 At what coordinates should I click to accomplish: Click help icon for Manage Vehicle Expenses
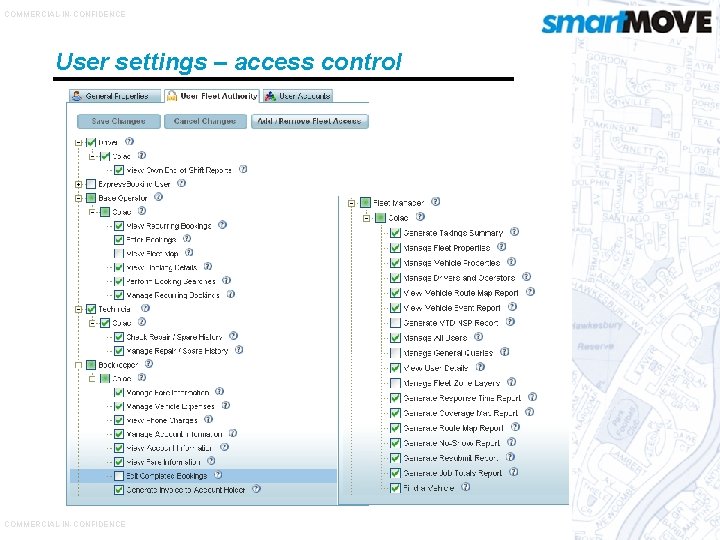coord(226,405)
